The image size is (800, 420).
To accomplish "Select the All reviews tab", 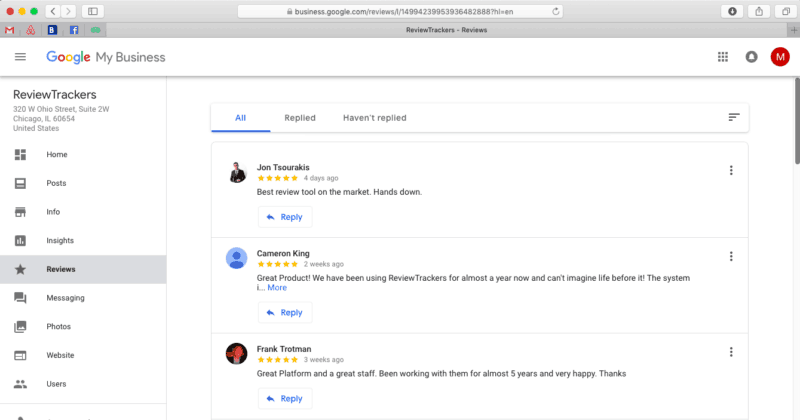I will coord(240,118).
